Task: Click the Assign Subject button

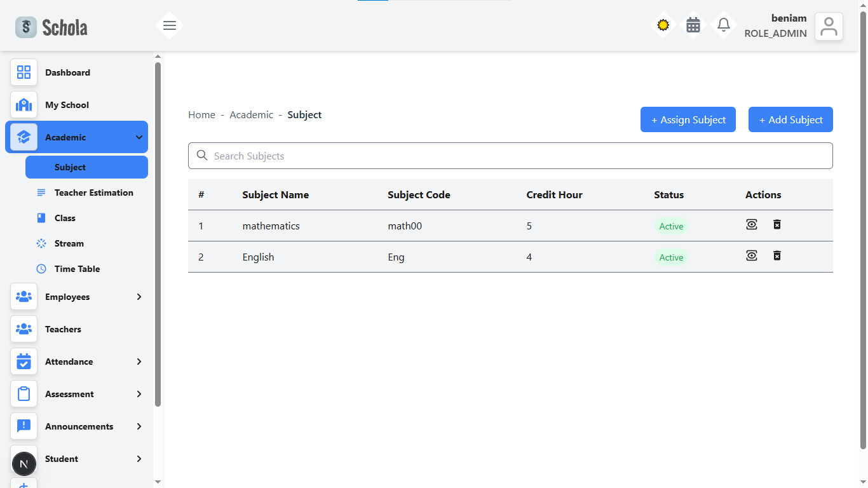Action: click(688, 119)
